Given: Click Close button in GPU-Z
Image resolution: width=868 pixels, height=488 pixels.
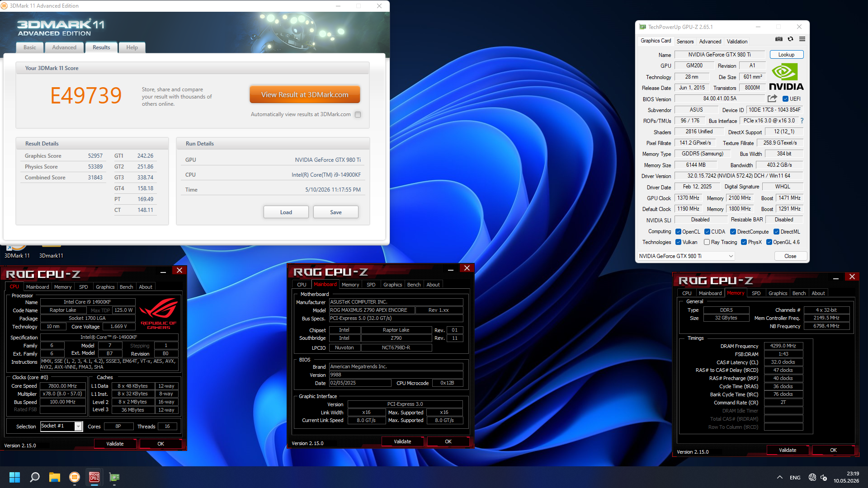Looking at the screenshot, I should click(790, 256).
